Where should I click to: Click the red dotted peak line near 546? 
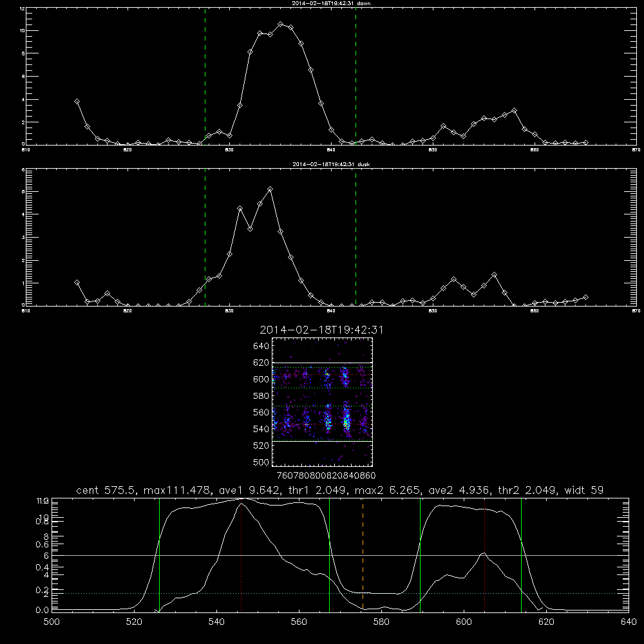coord(241,556)
